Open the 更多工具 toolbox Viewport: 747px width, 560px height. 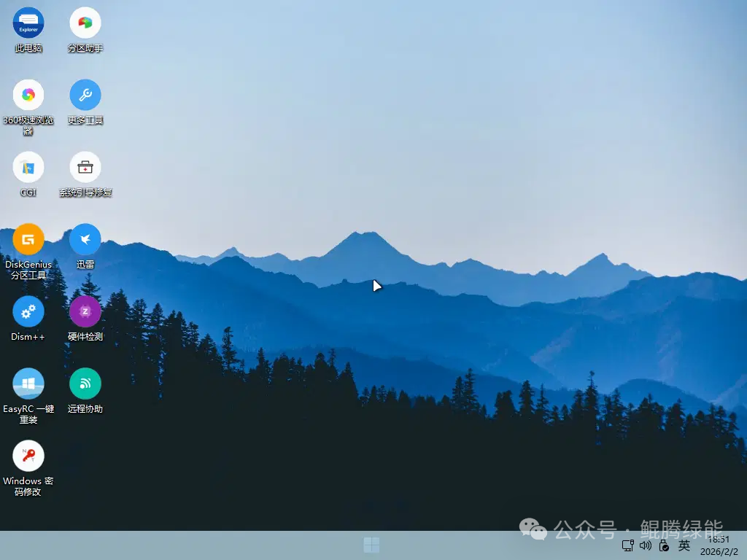pos(85,93)
